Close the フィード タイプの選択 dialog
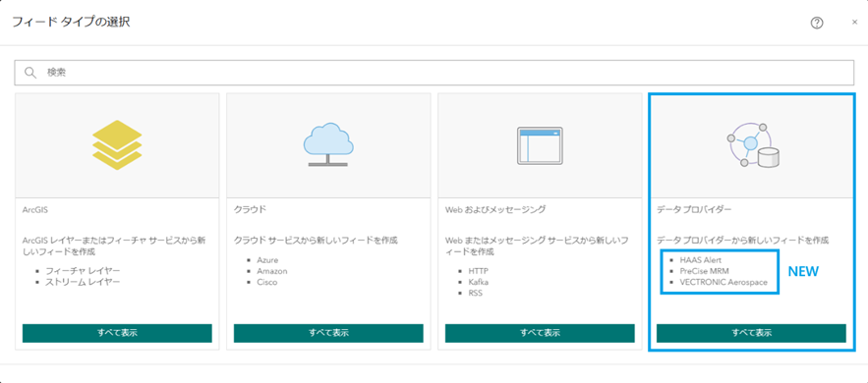Screen dimensions: 868x383 coord(854,23)
